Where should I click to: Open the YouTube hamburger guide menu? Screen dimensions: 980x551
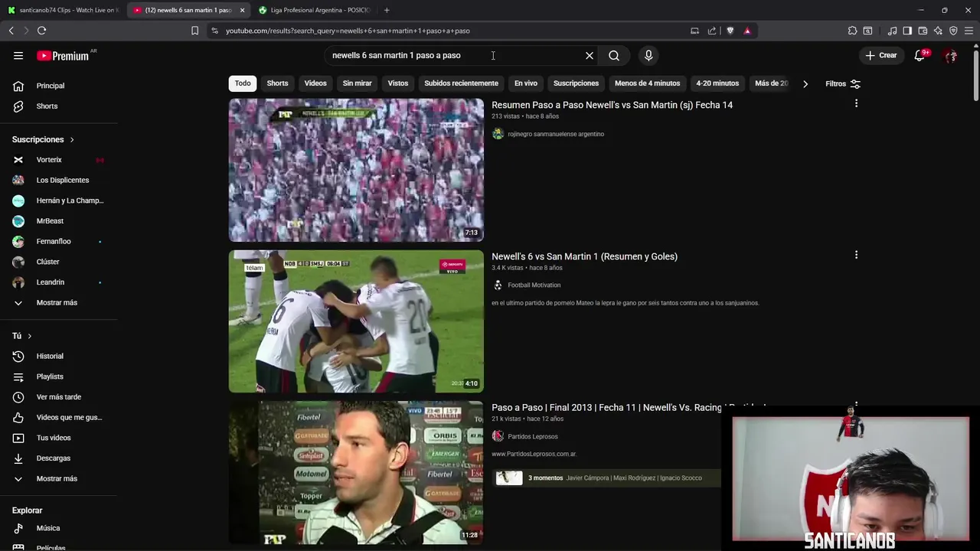(x=18, y=56)
